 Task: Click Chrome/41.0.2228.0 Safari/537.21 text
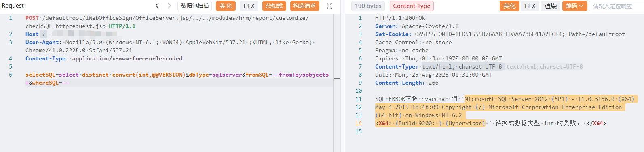point(79,50)
